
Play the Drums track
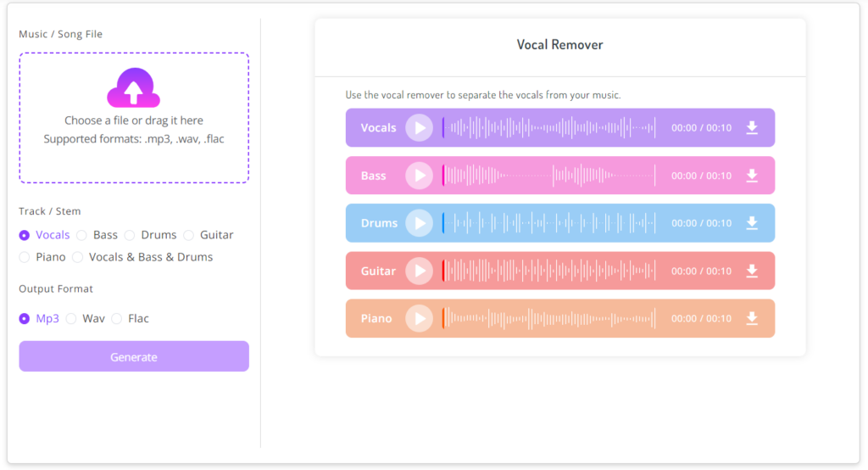[419, 223]
